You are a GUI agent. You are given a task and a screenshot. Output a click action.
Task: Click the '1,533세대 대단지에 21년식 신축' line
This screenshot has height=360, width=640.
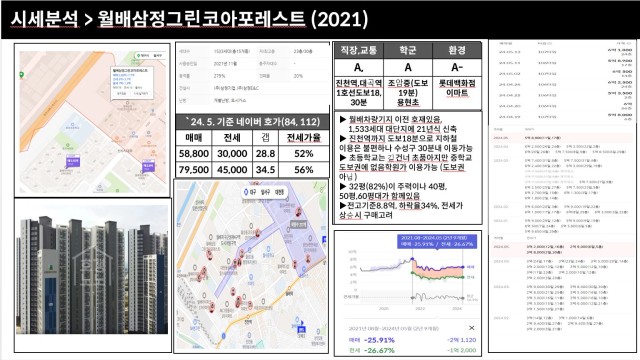tap(402, 129)
